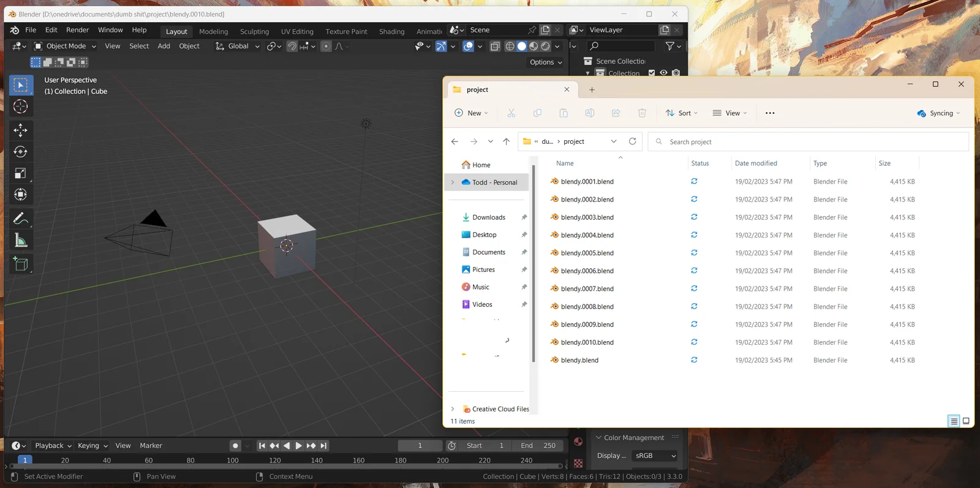Select the Rotate tool

point(20,152)
